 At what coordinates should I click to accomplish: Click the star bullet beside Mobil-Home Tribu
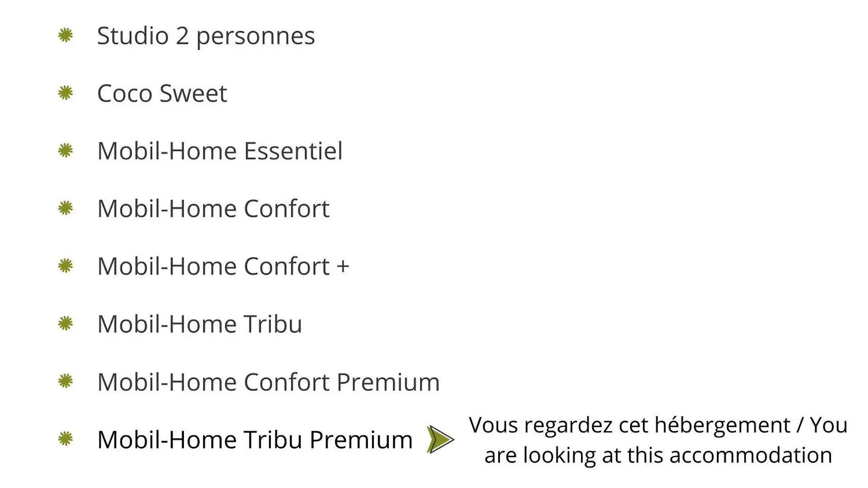tap(66, 324)
